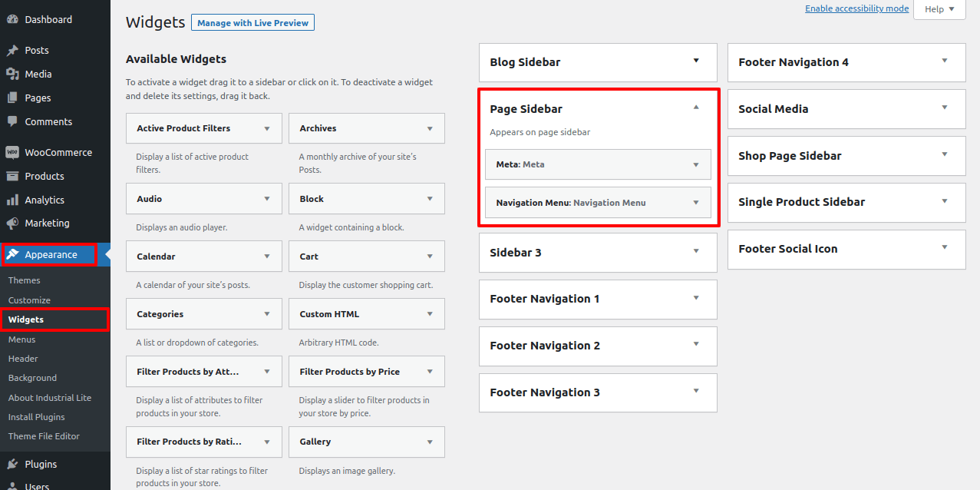The width and height of the screenshot is (980, 490).
Task: Click the Posts pushpin icon
Action: pos(12,51)
